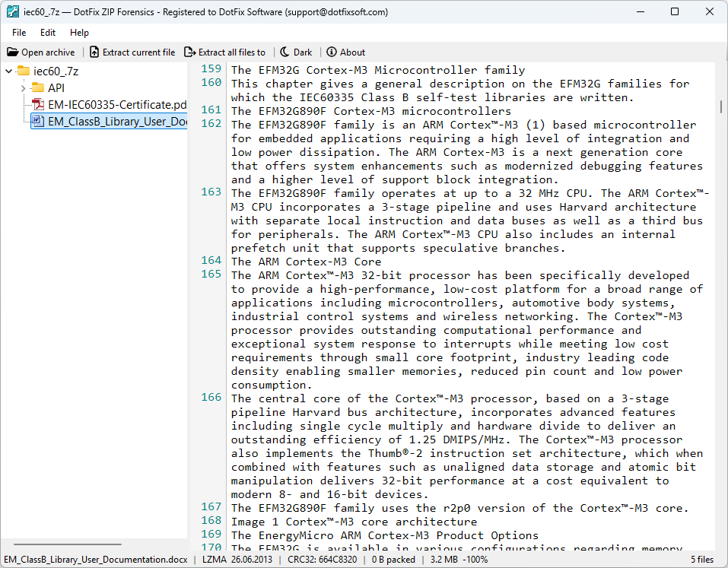
Task: Click status bar 'LZMA' compression entry
Action: click(214, 560)
